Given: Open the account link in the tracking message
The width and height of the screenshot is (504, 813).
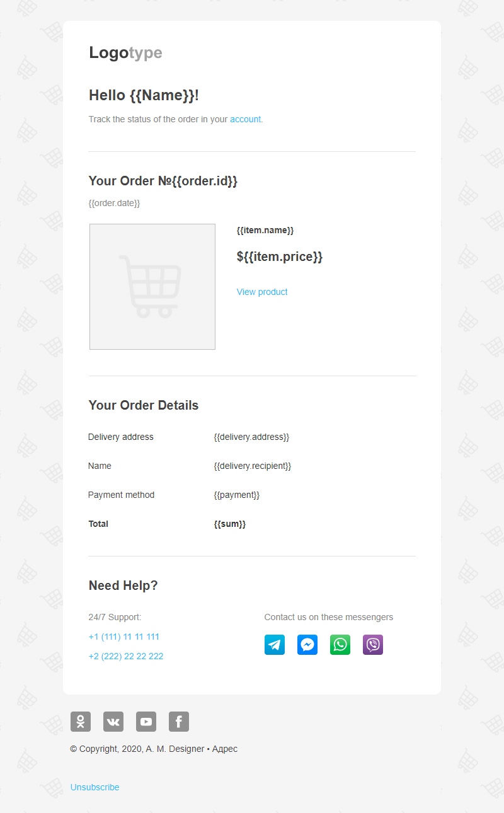Looking at the screenshot, I should (x=245, y=119).
